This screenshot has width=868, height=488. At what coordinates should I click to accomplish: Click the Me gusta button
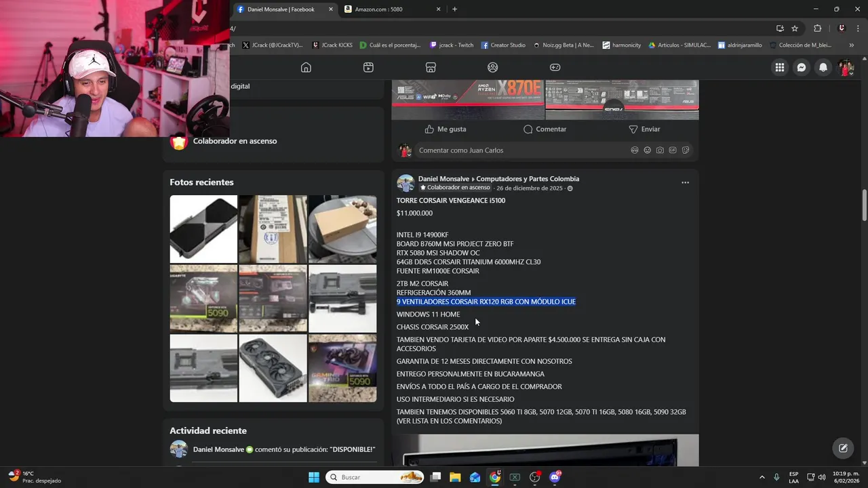tap(446, 129)
